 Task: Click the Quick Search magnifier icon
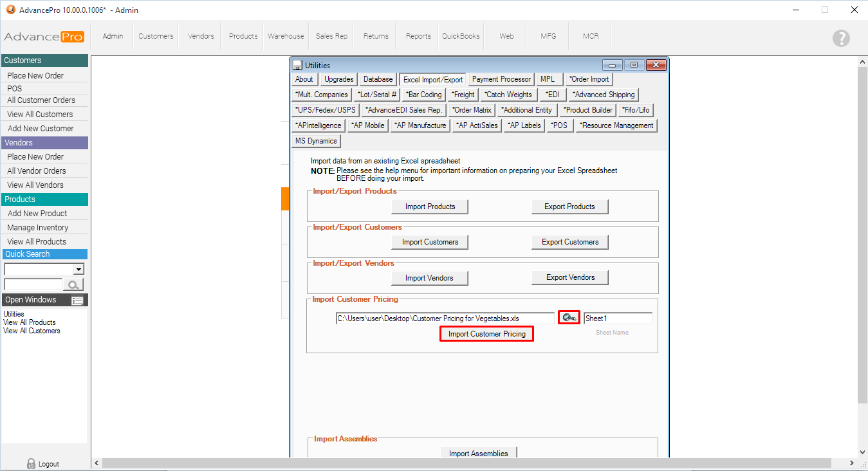(x=73, y=284)
